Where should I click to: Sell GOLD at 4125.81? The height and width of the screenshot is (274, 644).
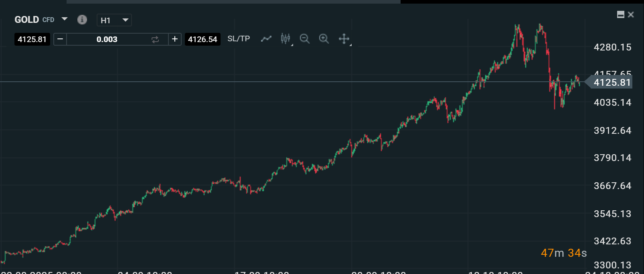32,39
